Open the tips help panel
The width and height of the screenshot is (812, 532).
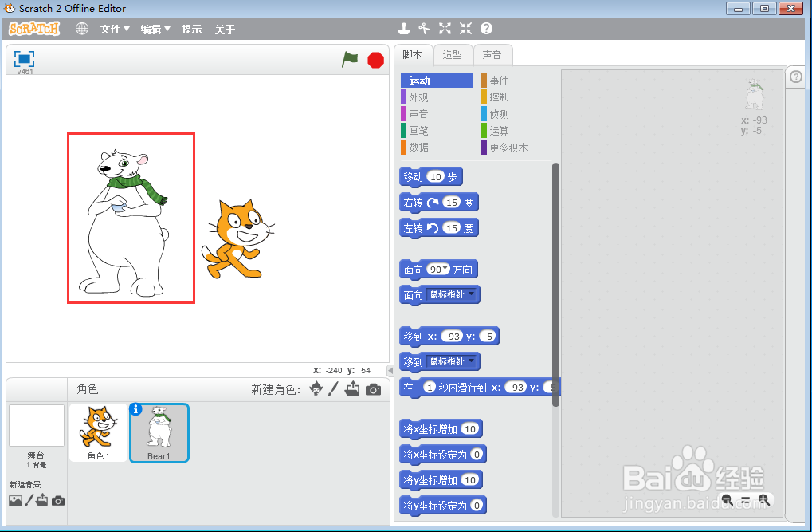(x=796, y=77)
